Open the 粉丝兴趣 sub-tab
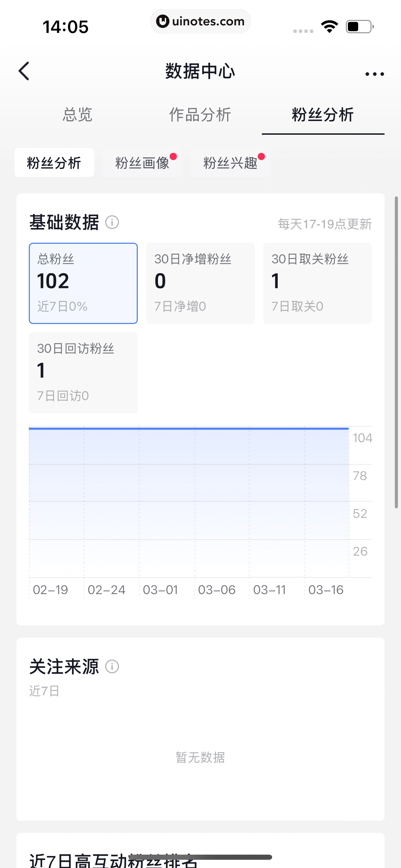The width and height of the screenshot is (401, 868). 230,162
